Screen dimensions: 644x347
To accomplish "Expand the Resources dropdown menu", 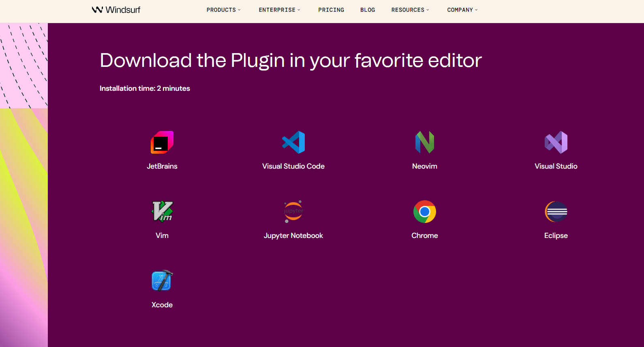I will coord(410,10).
